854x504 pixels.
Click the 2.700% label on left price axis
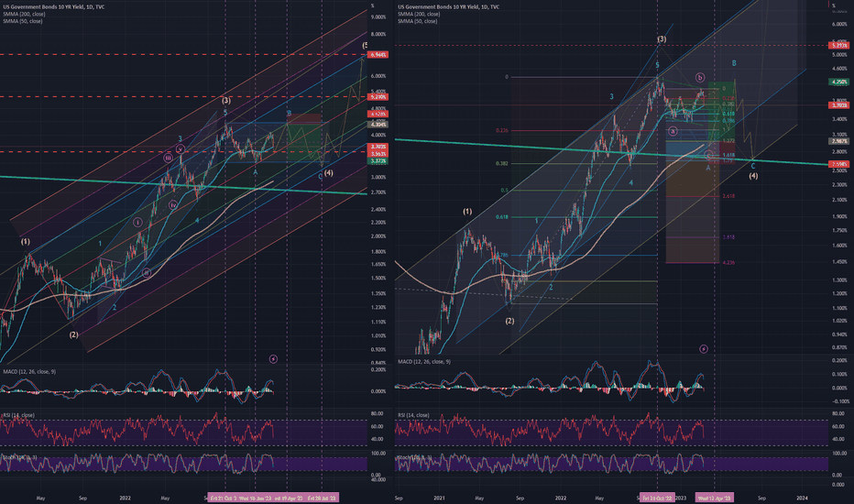[378, 192]
